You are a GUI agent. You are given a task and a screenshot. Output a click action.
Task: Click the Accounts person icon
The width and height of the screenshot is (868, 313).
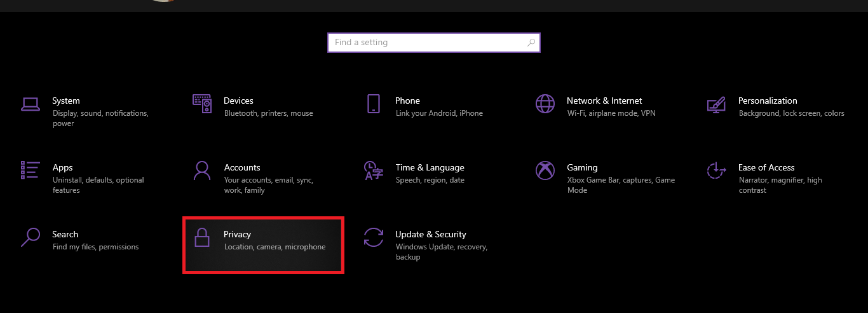(202, 170)
